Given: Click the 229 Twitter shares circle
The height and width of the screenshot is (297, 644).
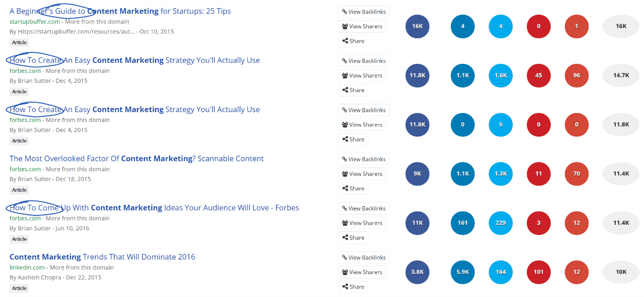Looking at the screenshot, I should (x=501, y=223).
